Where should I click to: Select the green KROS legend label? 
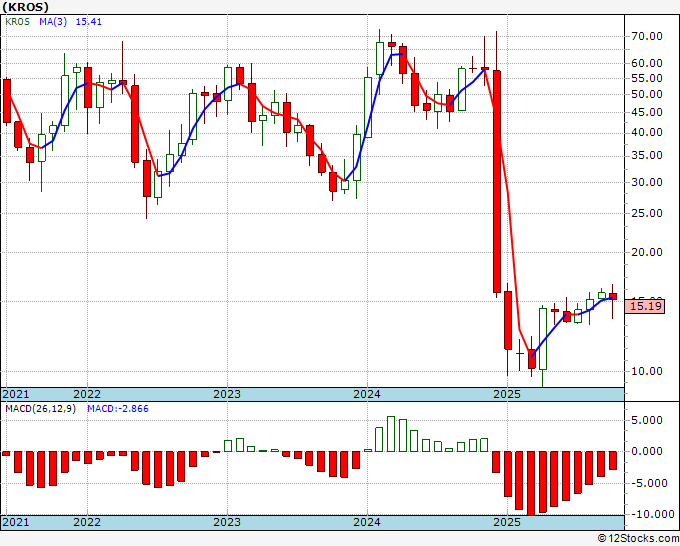(17, 21)
